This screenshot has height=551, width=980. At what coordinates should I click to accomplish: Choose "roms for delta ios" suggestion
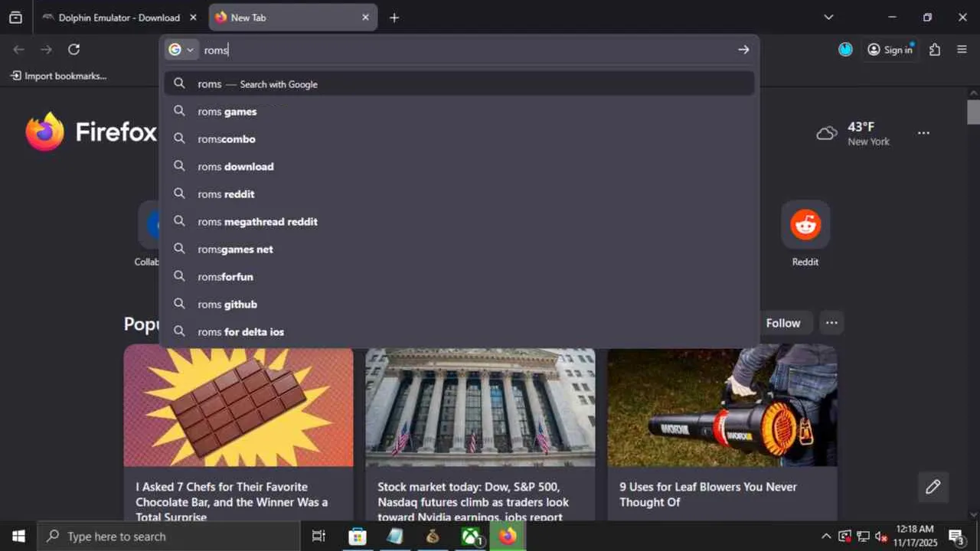click(459, 332)
